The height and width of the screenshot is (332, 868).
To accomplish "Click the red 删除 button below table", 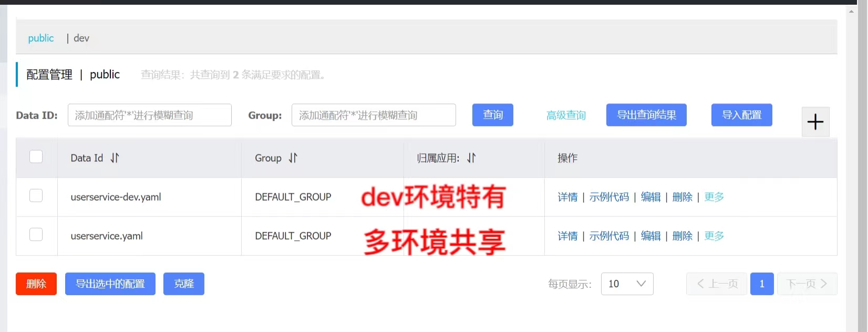I will (x=36, y=284).
